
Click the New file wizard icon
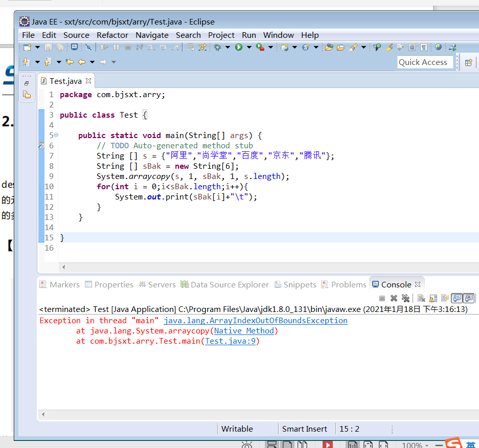(27, 48)
